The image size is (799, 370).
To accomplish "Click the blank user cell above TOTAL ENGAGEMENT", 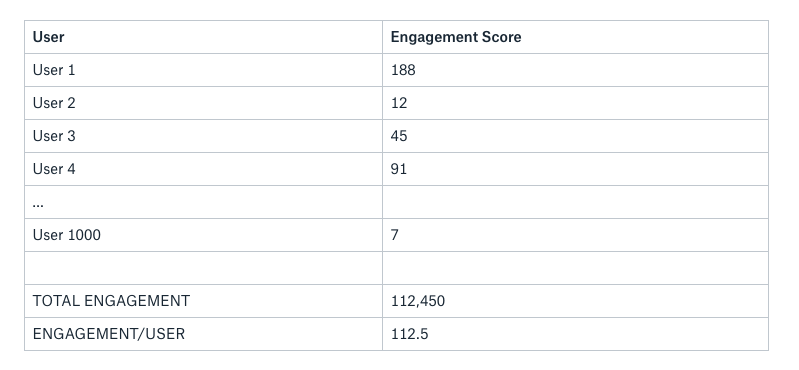I will click(203, 268).
